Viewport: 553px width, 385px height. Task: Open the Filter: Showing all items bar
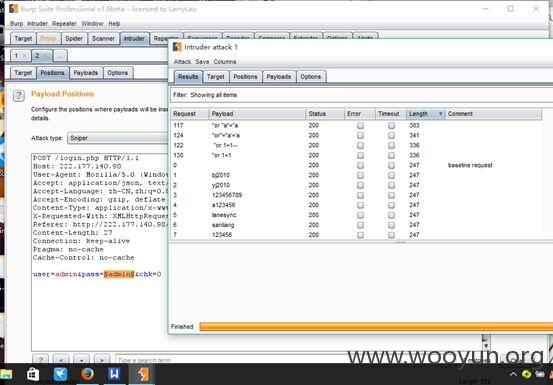(x=361, y=95)
